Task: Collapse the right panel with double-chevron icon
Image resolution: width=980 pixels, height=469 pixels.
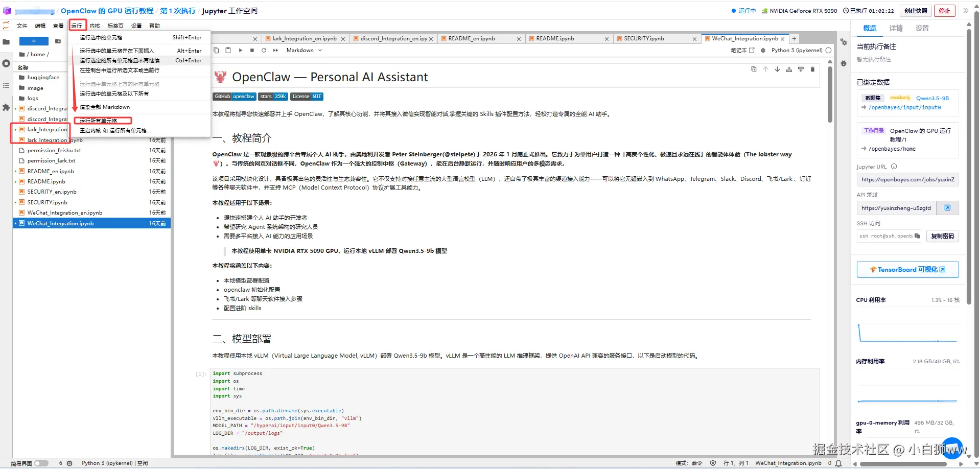Action: 966,11
